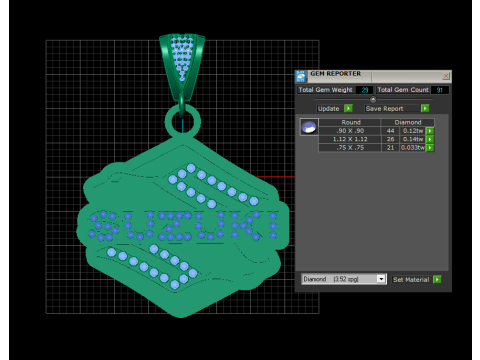
Task: Close the Gem Reporter panel
Action: pyautogui.click(x=446, y=76)
